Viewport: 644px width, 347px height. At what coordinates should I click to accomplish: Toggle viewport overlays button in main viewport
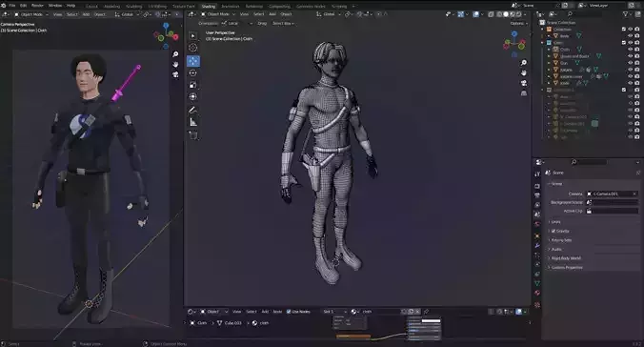(476, 14)
